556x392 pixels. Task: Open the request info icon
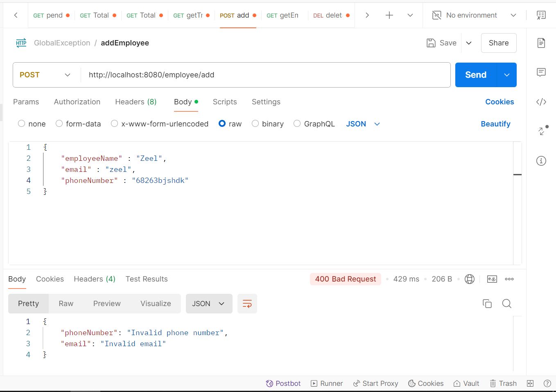coord(541,161)
